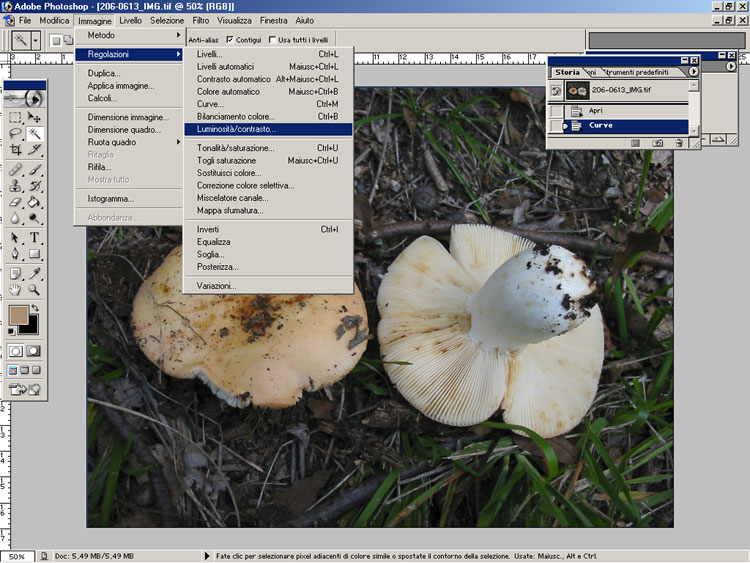This screenshot has width=750, height=563.
Task: Activate the Zoom magnifier tool
Action: tap(35, 290)
